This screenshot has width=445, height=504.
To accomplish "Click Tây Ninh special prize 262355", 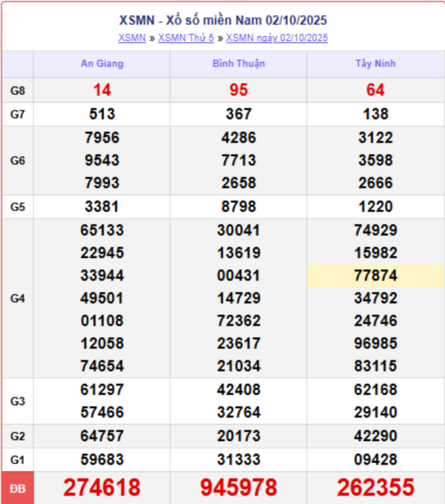I will pos(376,488).
